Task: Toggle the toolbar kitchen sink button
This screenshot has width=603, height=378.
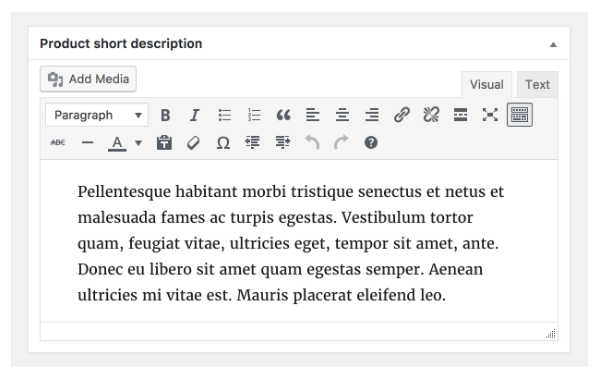Action: [520, 115]
